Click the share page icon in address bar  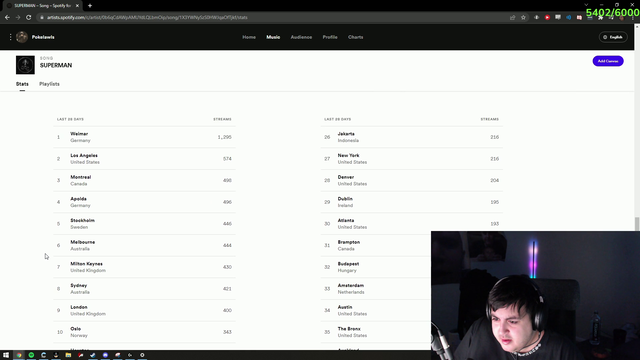point(512,18)
